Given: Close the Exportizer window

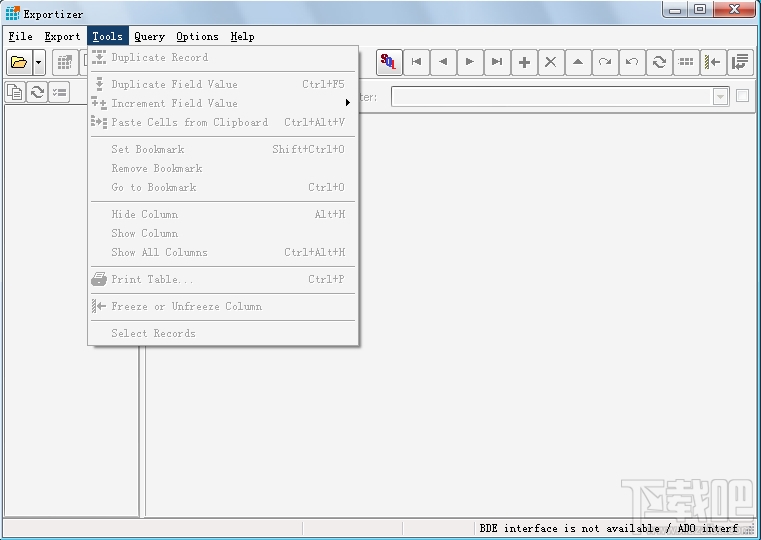Looking at the screenshot, I should click(x=735, y=10).
